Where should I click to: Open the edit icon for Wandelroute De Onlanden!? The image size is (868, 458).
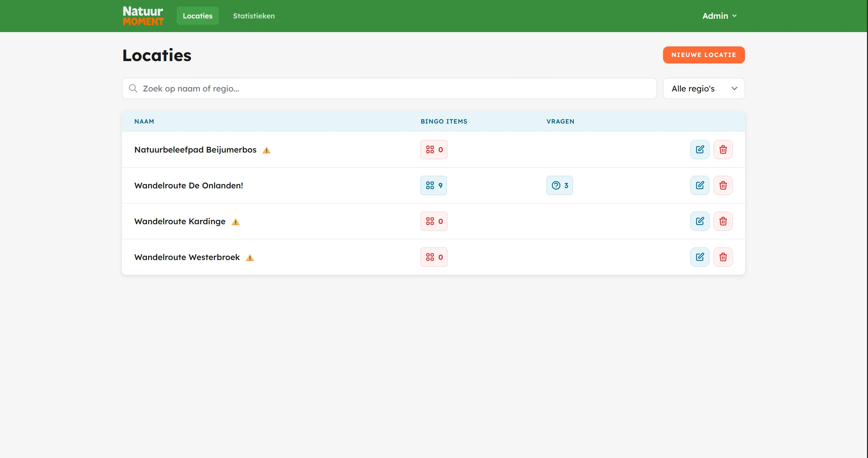click(x=700, y=185)
